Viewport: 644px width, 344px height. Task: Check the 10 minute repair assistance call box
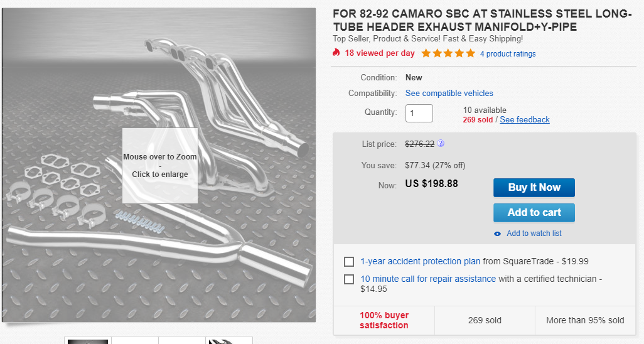(x=349, y=279)
